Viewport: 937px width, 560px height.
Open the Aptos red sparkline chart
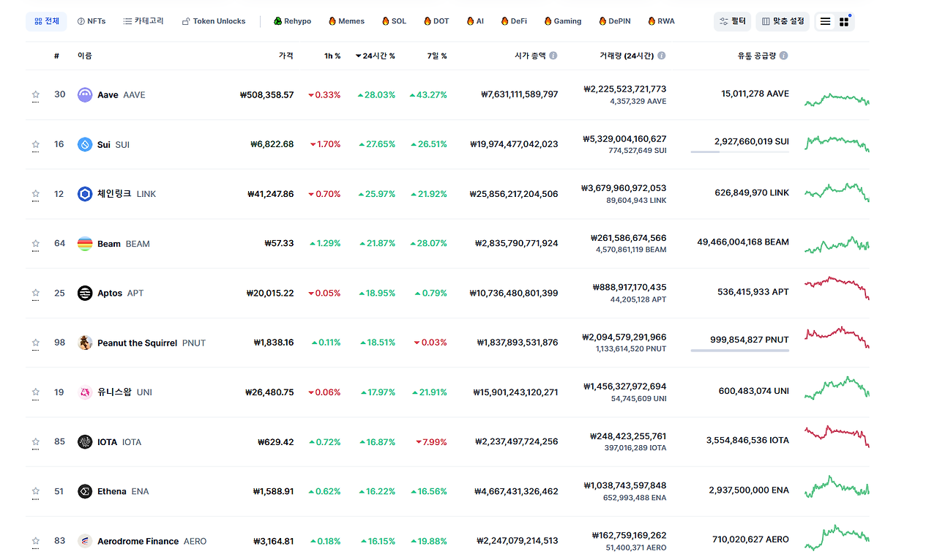pyautogui.click(x=837, y=288)
